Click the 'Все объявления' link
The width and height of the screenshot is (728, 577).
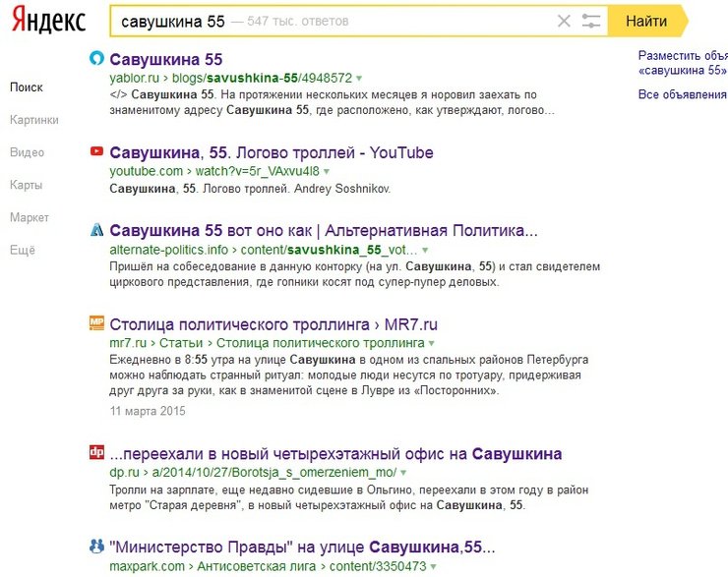682,94
